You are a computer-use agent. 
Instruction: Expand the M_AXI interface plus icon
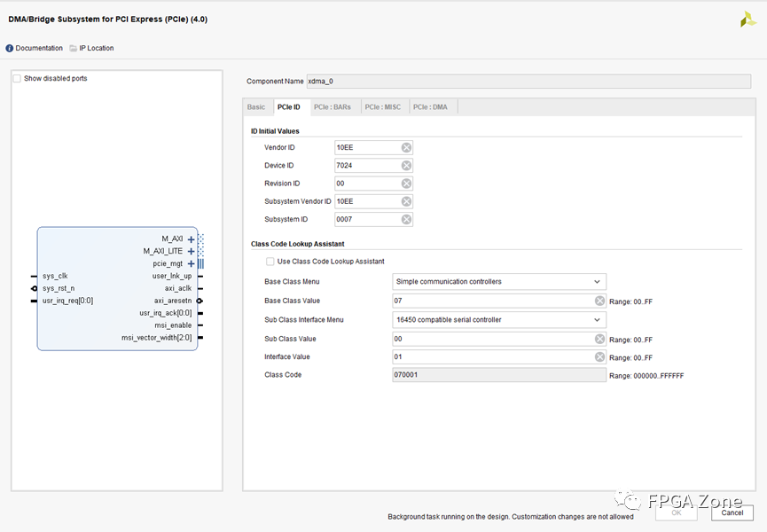[192, 239]
